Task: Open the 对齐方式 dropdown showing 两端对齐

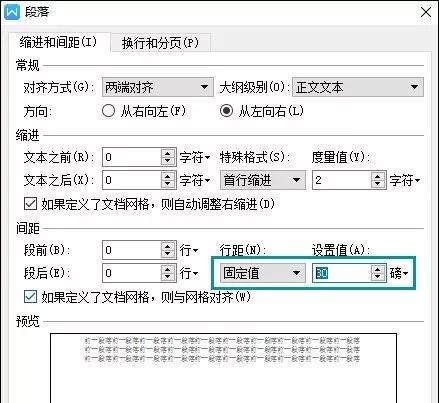Action: pos(158,87)
